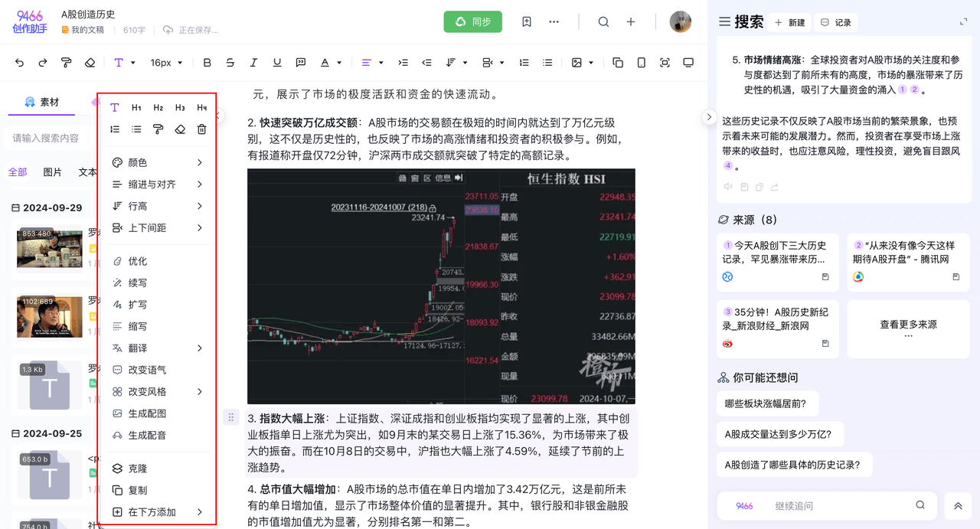Save the 新浪财经 source to materials

point(825,344)
